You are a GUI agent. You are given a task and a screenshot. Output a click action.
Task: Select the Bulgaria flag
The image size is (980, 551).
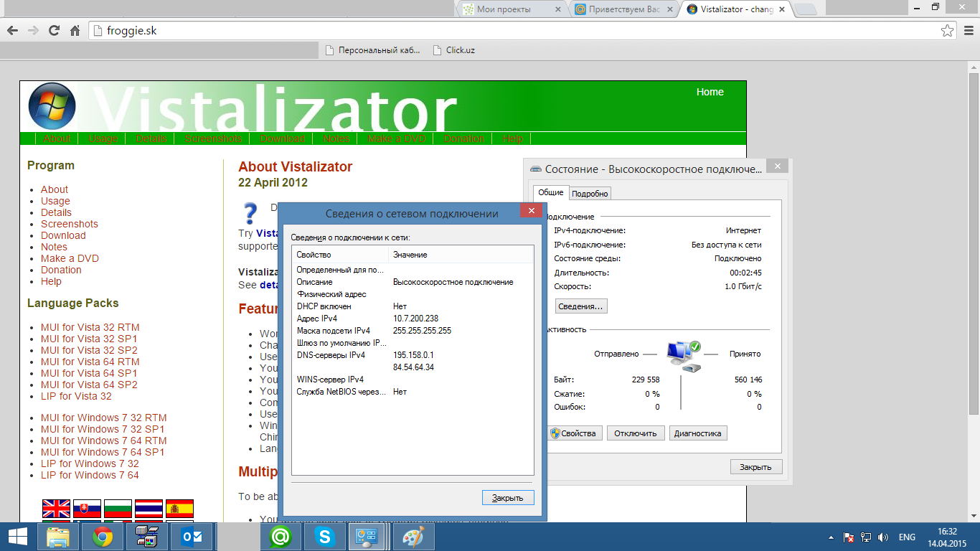(118, 509)
